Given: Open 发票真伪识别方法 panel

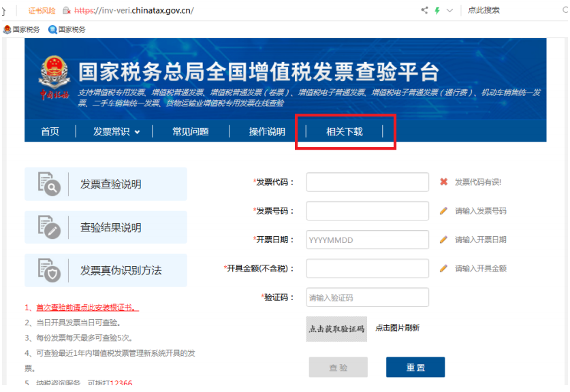Looking at the screenshot, I should pos(106,270).
